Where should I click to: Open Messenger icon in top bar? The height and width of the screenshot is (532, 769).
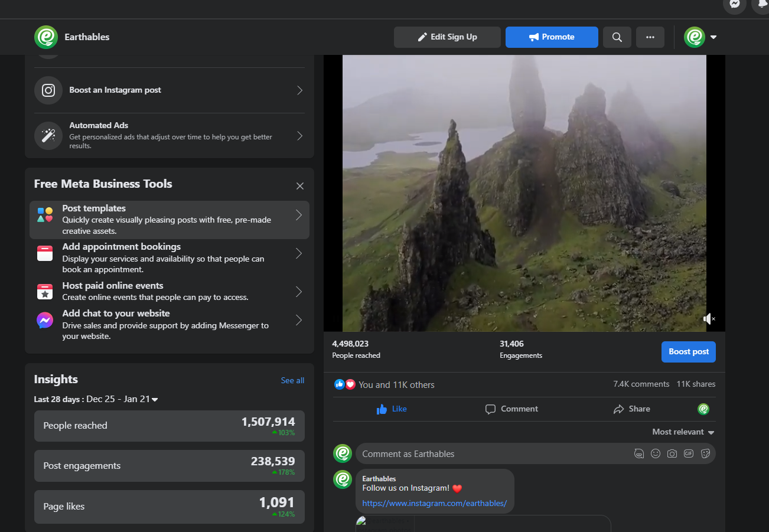(x=735, y=4)
